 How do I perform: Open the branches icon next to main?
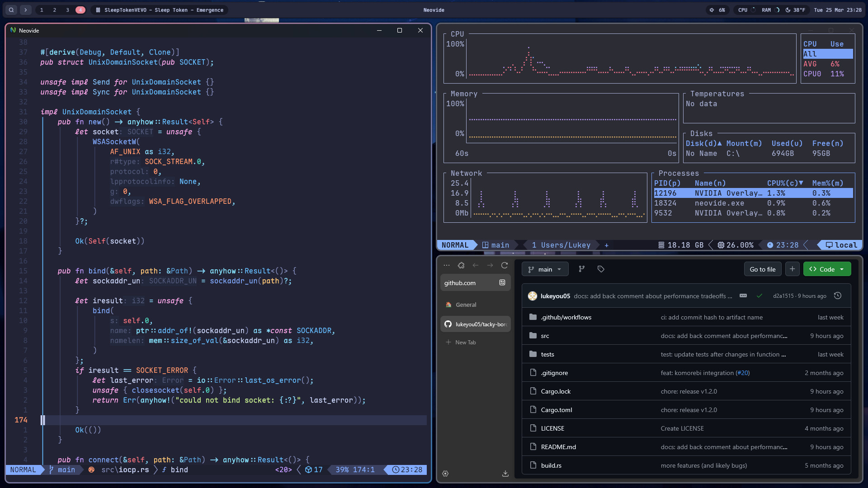[x=582, y=269]
